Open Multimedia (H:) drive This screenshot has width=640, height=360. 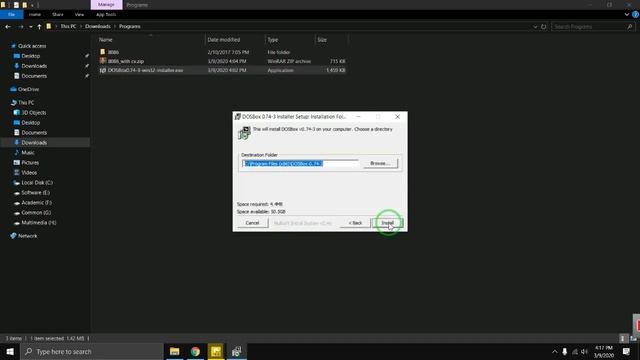(39, 222)
